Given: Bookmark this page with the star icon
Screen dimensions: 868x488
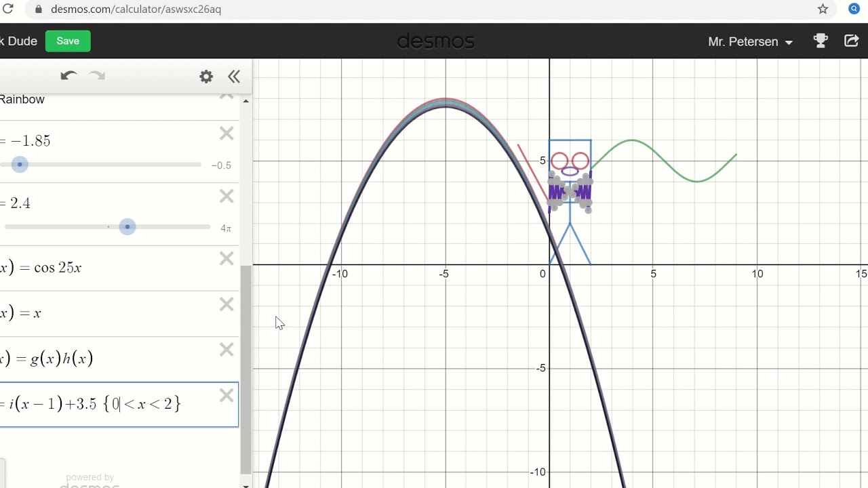Looking at the screenshot, I should (x=823, y=9).
